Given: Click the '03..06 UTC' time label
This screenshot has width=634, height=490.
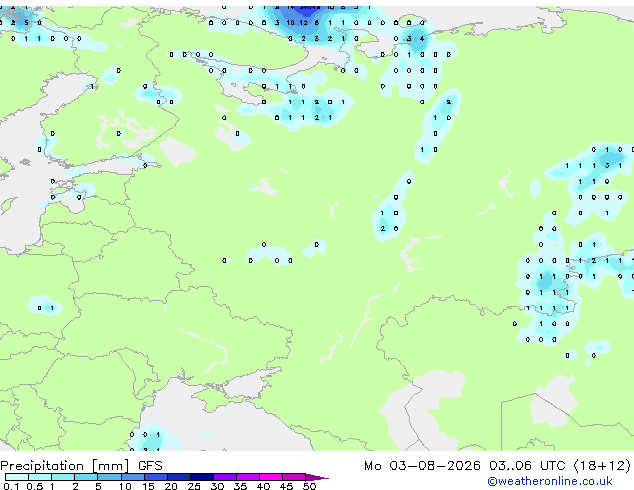Looking at the screenshot, I should pyautogui.click(x=526, y=466).
